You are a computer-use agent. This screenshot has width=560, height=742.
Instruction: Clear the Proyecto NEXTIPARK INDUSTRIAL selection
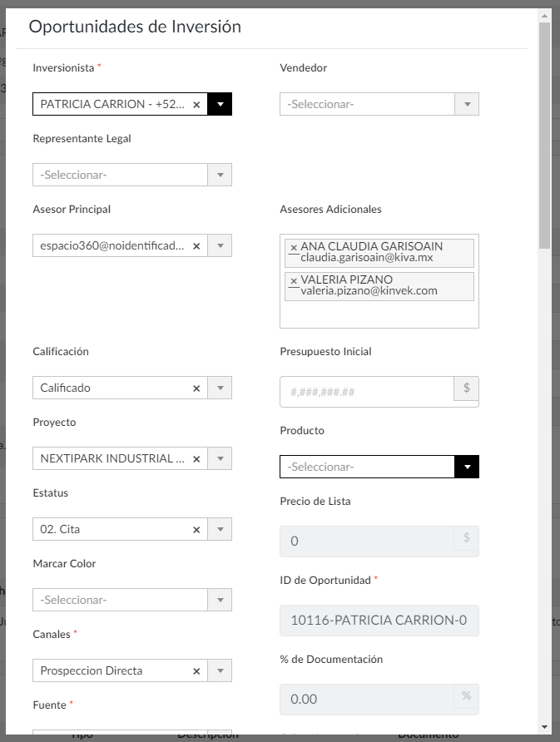tap(196, 459)
